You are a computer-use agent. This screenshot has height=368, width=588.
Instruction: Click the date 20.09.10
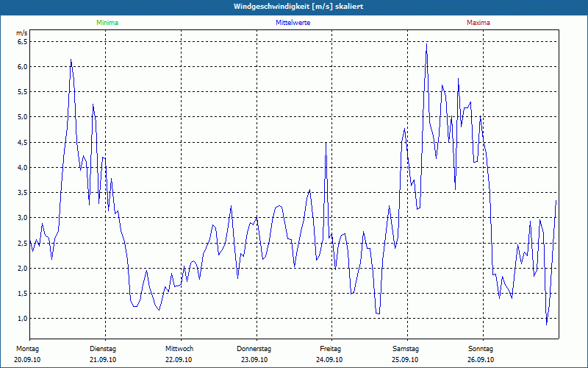27,360
